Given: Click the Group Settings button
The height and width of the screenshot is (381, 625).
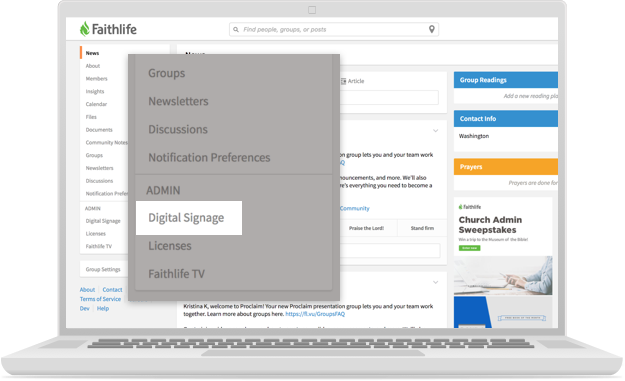Looking at the screenshot, I should (x=104, y=269).
